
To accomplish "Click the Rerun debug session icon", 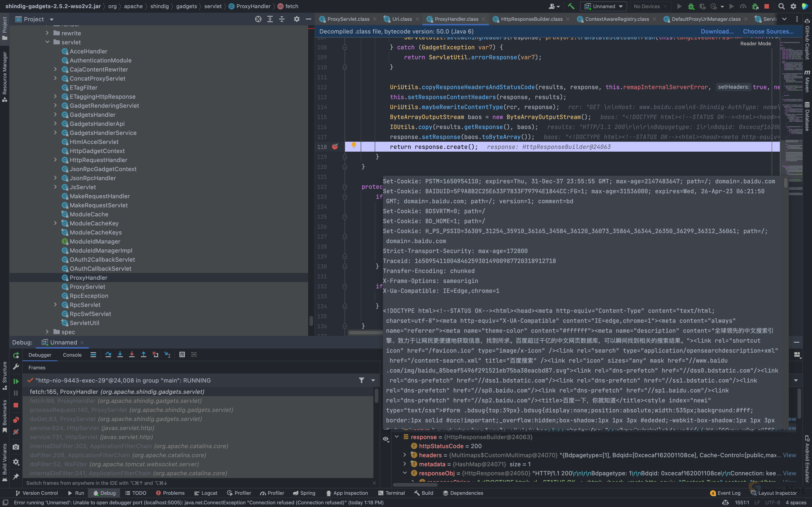I will point(16,355).
